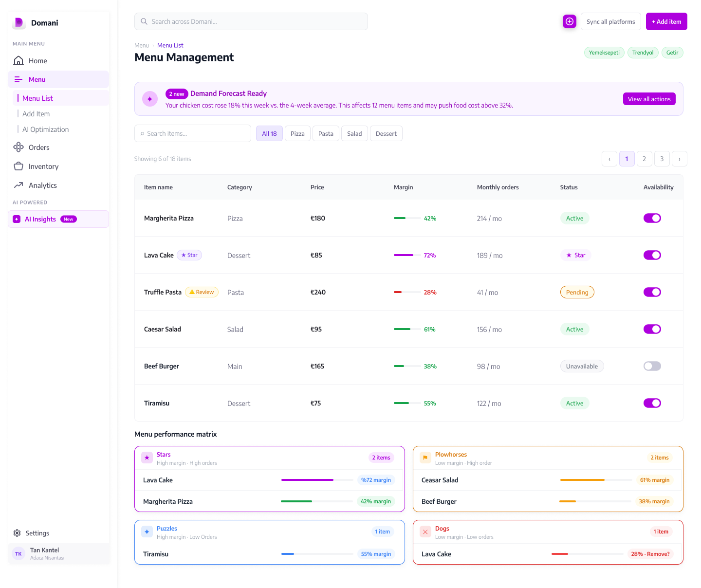Click the Pending status on Truffle Pasta
This screenshot has width=701, height=588.
[x=577, y=292]
